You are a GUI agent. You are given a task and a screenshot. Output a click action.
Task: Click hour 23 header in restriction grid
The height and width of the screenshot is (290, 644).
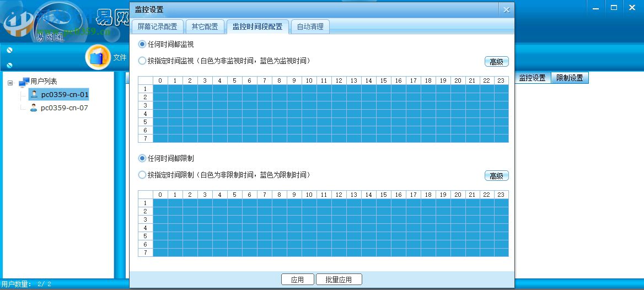(x=501, y=195)
